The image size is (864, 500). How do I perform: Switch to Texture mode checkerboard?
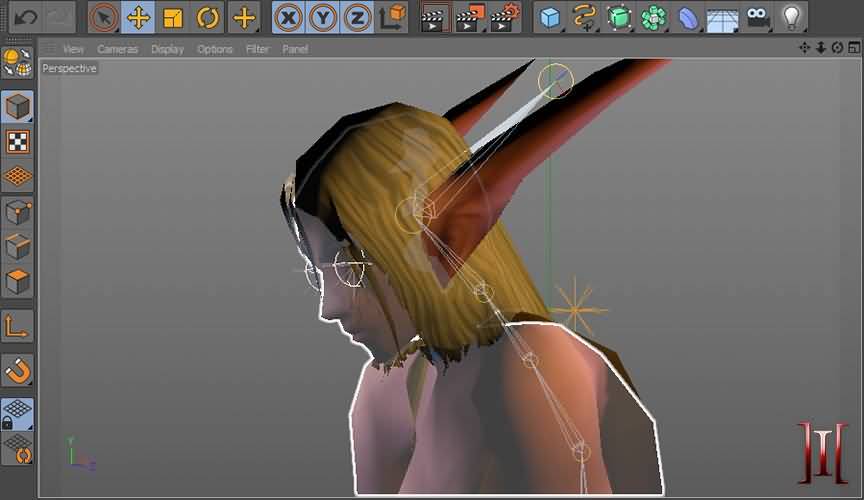click(17, 142)
